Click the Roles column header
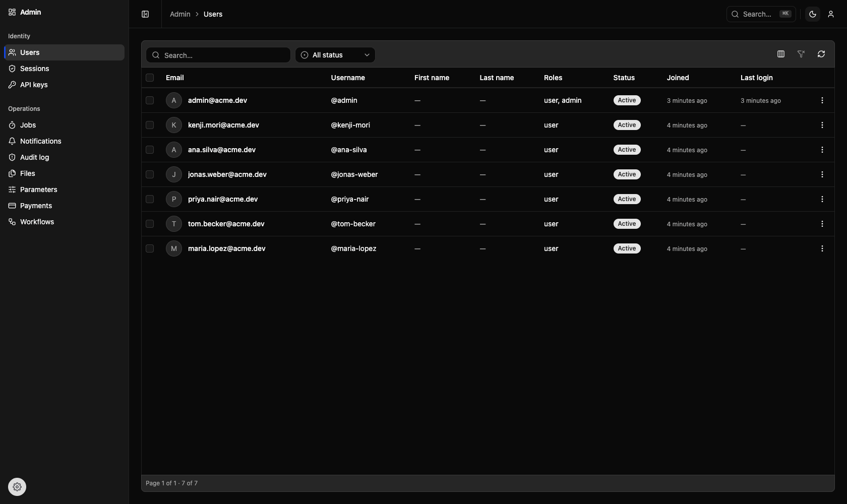Screen dimensions: 847x504 [553, 78]
